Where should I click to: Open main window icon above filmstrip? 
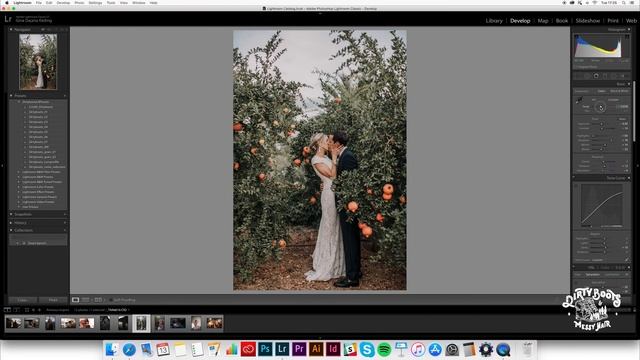(7, 310)
